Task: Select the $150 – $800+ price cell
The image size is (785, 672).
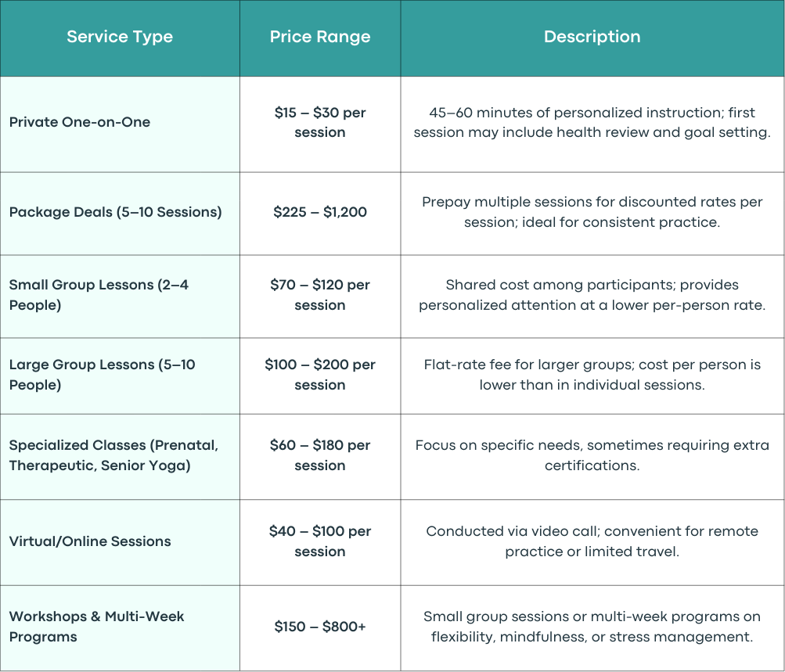Action: [x=320, y=627]
